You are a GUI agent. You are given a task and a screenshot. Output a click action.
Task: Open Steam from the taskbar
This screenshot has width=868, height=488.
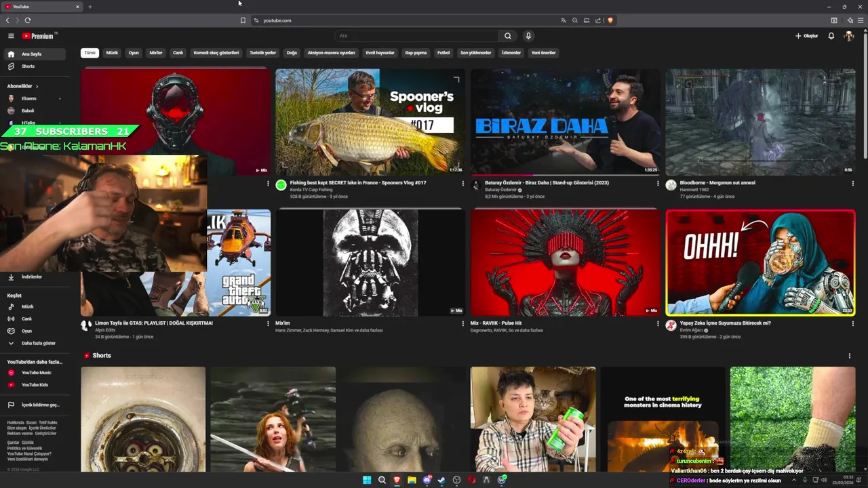(441, 480)
